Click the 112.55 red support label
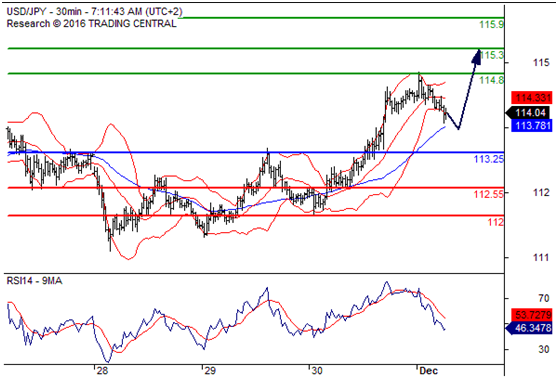 489,194
